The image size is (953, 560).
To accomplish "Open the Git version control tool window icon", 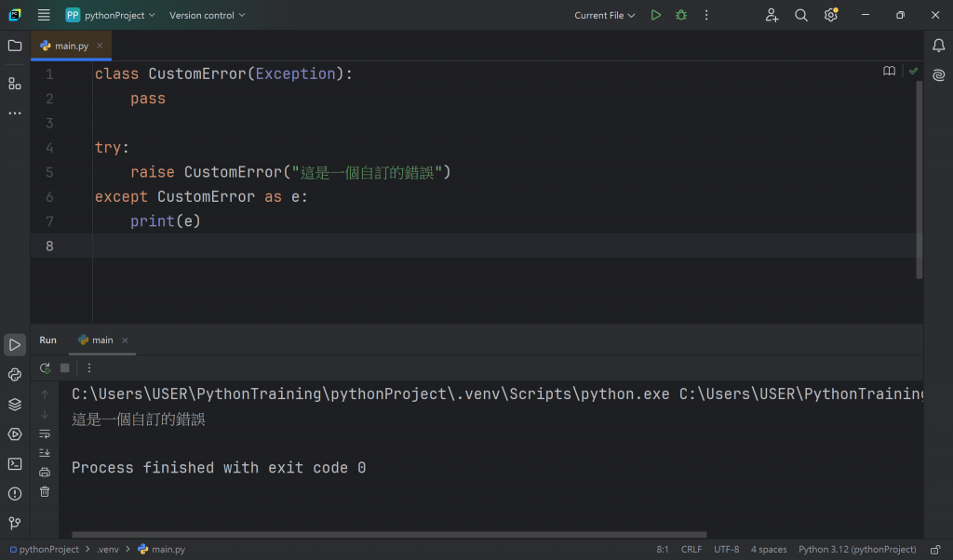I will click(15, 523).
